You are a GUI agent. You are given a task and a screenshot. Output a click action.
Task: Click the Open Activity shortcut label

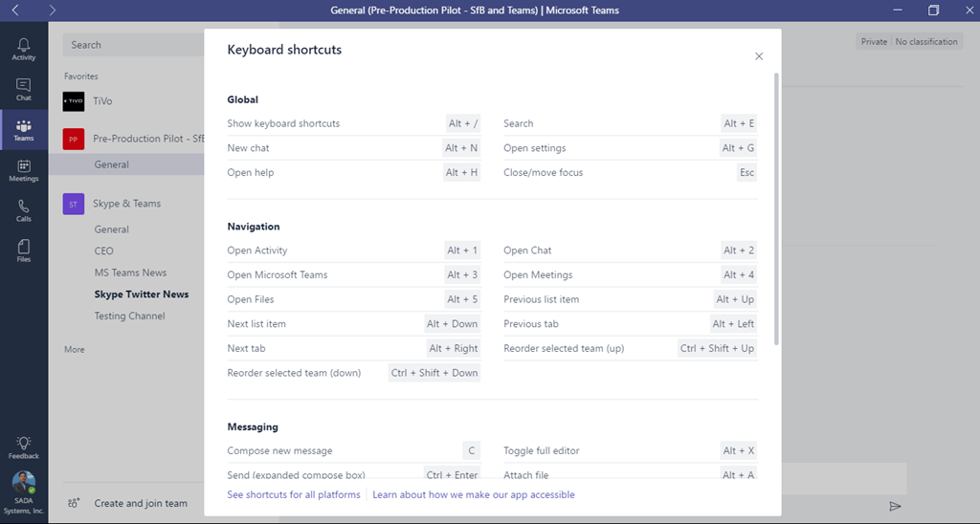(x=256, y=251)
